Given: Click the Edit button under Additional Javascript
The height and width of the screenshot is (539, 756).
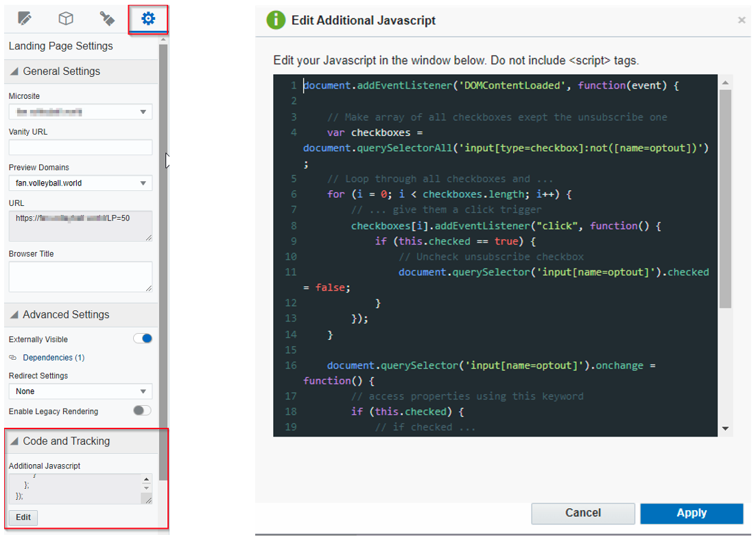Looking at the screenshot, I should pyautogui.click(x=23, y=517).
